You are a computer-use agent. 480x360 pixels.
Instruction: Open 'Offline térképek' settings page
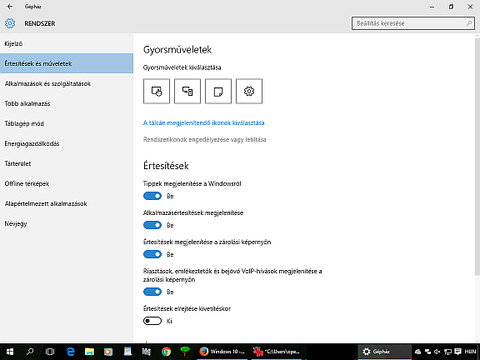pos(67,184)
